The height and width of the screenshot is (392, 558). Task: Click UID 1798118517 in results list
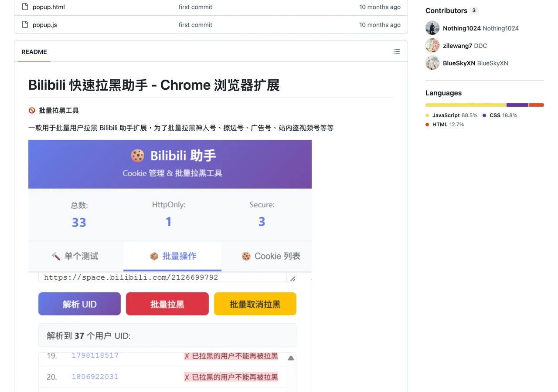(95, 355)
